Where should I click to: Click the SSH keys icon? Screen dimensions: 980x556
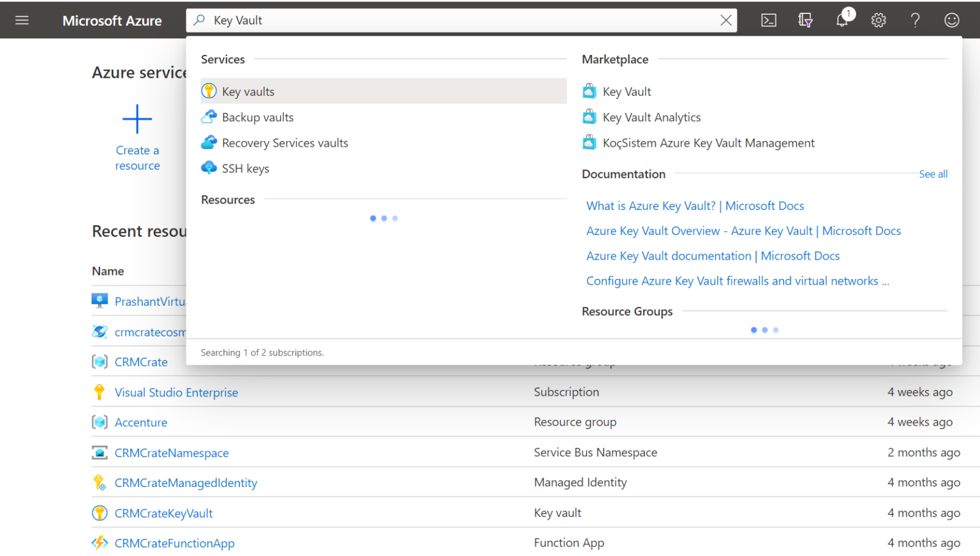(209, 168)
